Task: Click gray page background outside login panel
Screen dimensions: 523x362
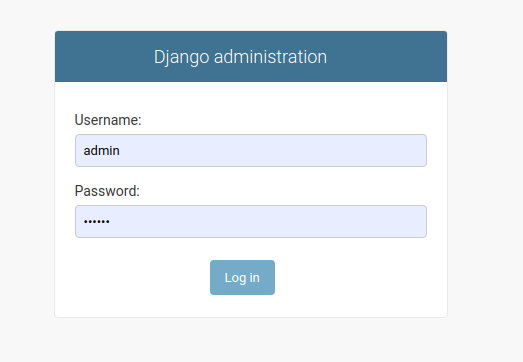Action: tap(484, 167)
